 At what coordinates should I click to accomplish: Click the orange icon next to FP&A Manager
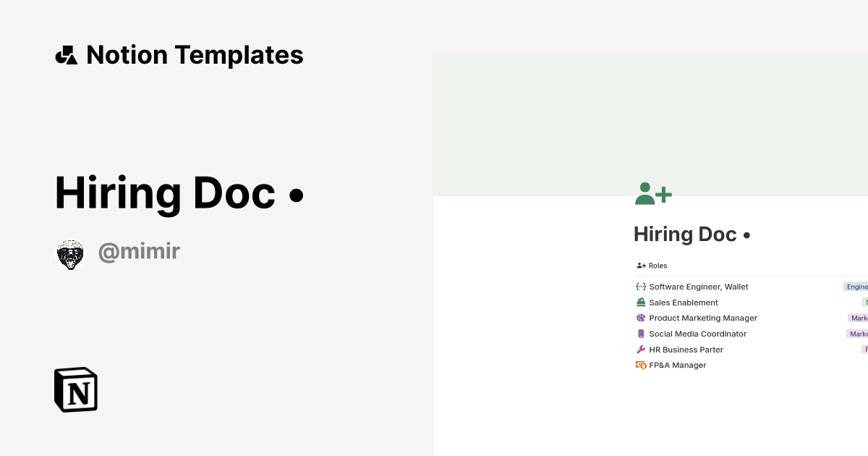(640, 365)
